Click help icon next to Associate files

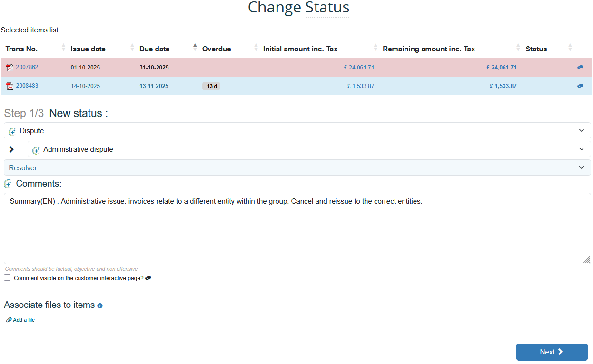[x=100, y=305]
